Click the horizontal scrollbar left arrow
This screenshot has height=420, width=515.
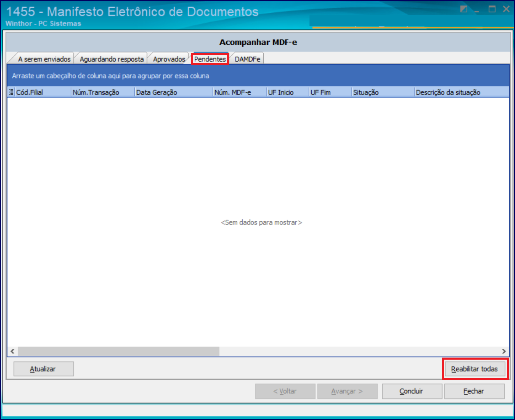tap(12, 351)
